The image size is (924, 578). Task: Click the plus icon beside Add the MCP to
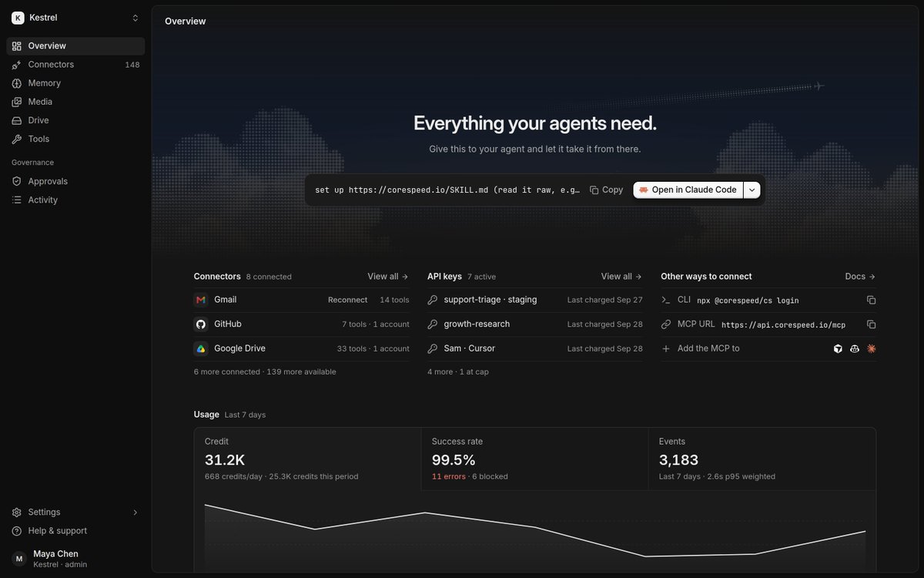point(666,349)
